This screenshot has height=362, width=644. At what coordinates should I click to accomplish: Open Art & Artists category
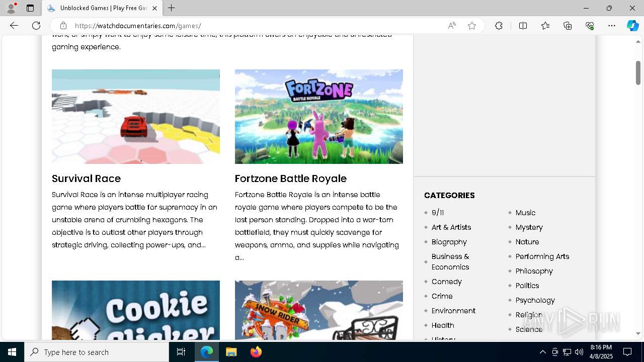[x=451, y=227]
